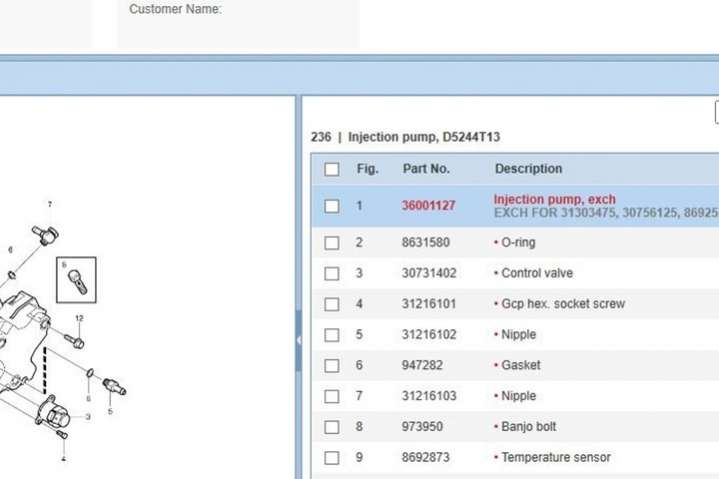Open the Injection pump, exch description
719x479 pixels.
pos(554,200)
